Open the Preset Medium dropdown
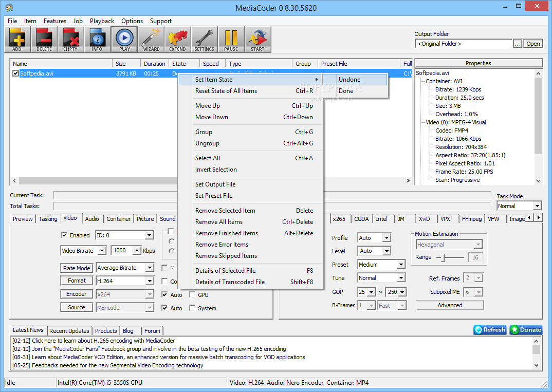The image size is (552, 392). coord(401,264)
